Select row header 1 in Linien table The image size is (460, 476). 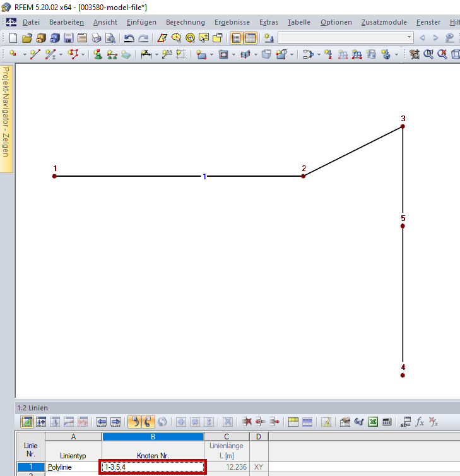tap(31, 467)
